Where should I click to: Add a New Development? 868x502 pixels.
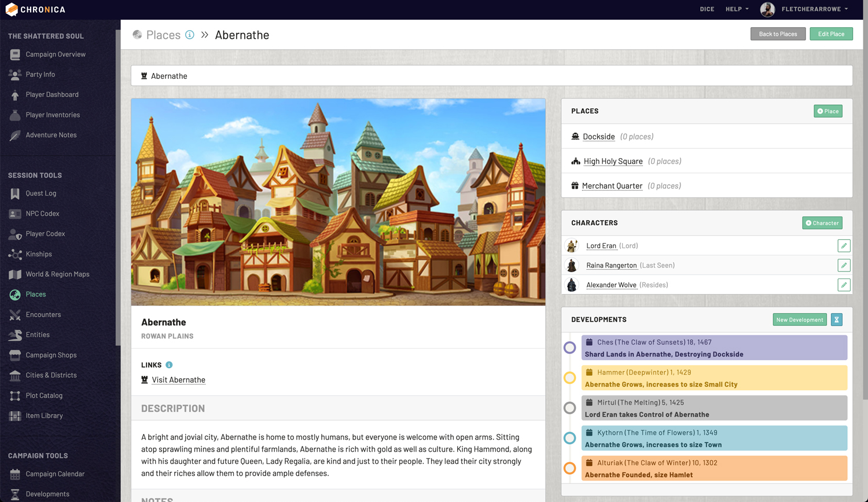[x=799, y=320]
